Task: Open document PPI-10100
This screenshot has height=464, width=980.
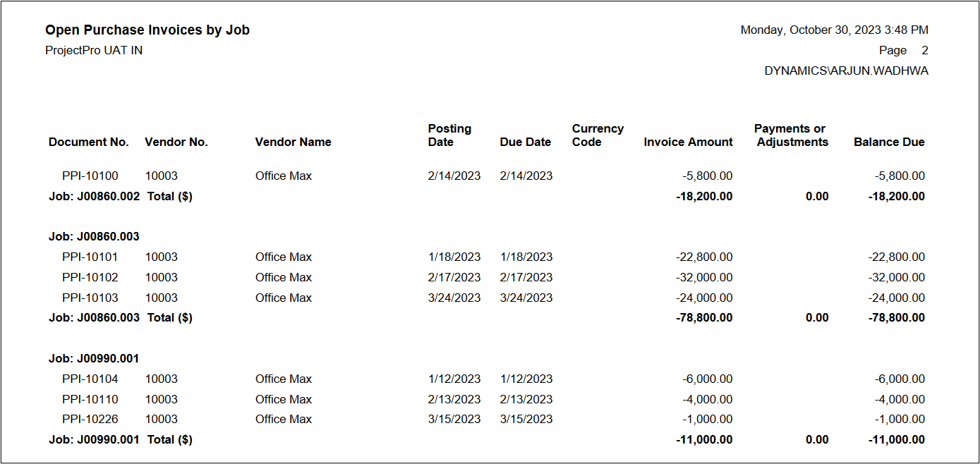Action: click(90, 176)
